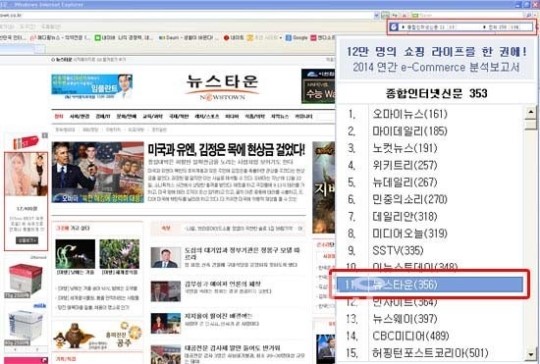Select 뉴데일리(267) in ranking list
This screenshot has width=540, height=364.
405,182
